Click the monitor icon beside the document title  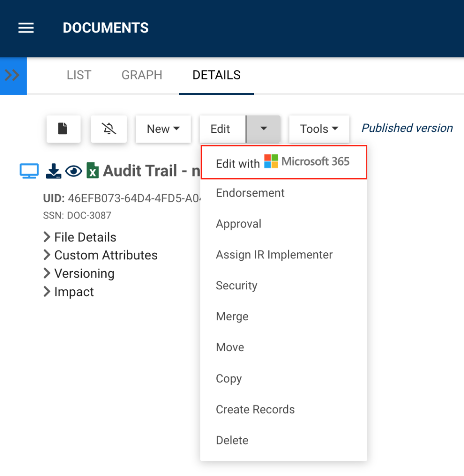click(x=29, y=170)
